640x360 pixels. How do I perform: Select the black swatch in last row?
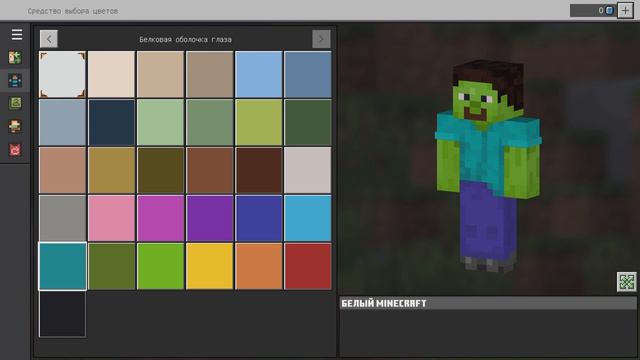pos(62,314)
